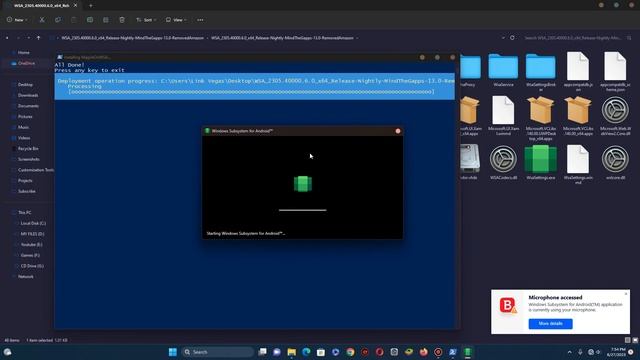Add a new File Explorer tab

coord(91,5)
